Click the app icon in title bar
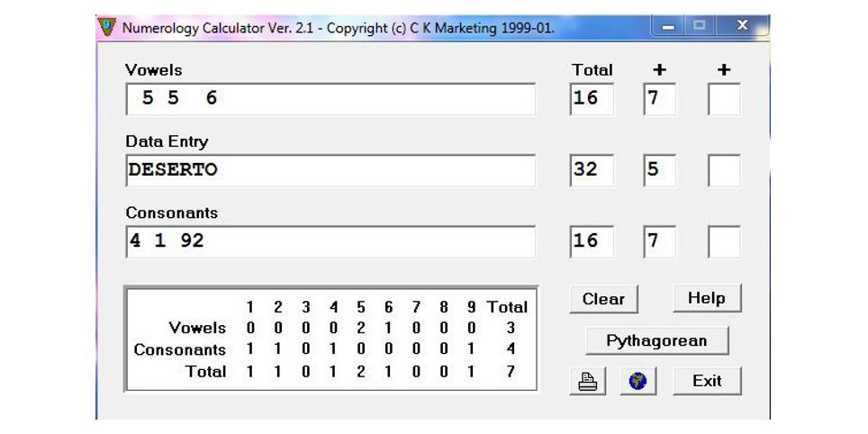This screenshot has height=434, width=868. [106, 26]
